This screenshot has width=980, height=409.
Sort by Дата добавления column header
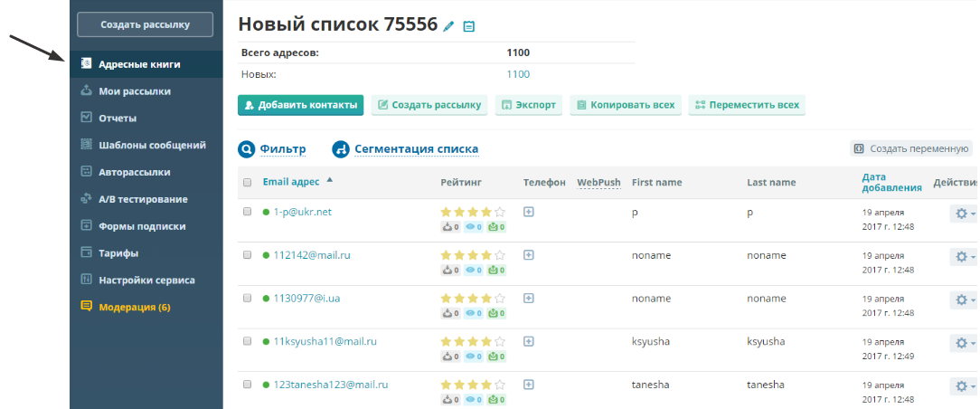coord(891,182)
